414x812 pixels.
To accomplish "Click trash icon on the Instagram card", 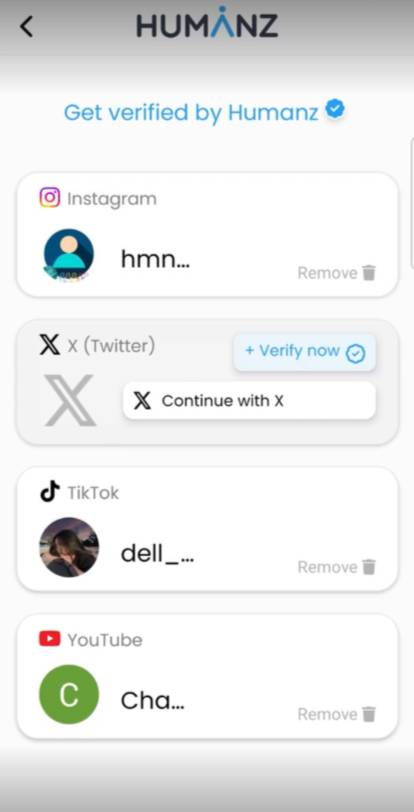I will 369,273.
